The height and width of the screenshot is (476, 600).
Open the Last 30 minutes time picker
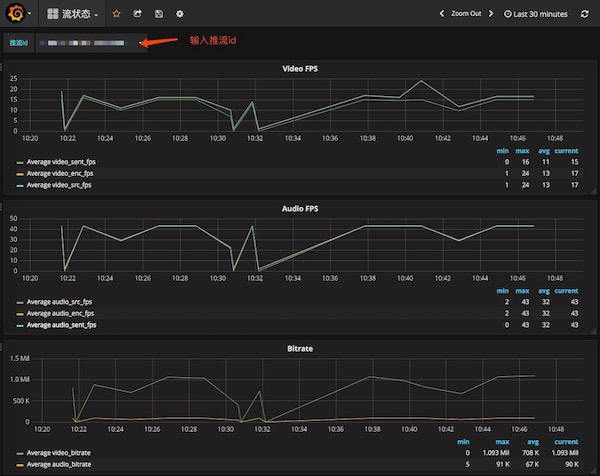535,14
